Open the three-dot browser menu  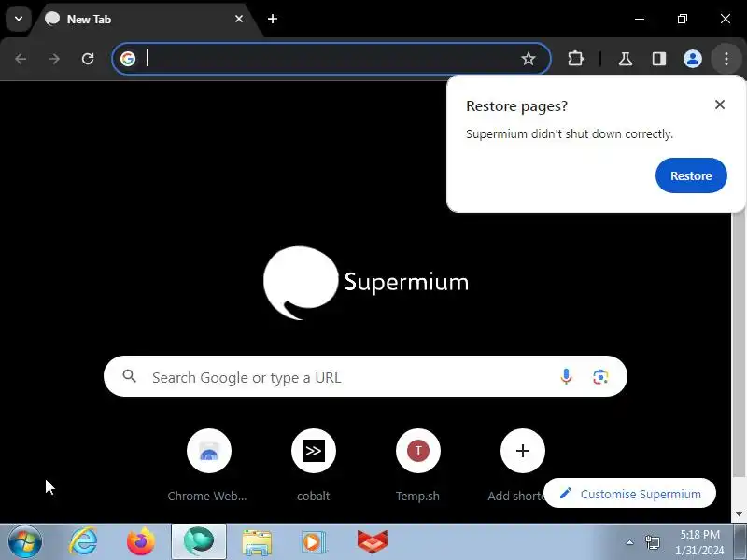[x=726, y=59]
